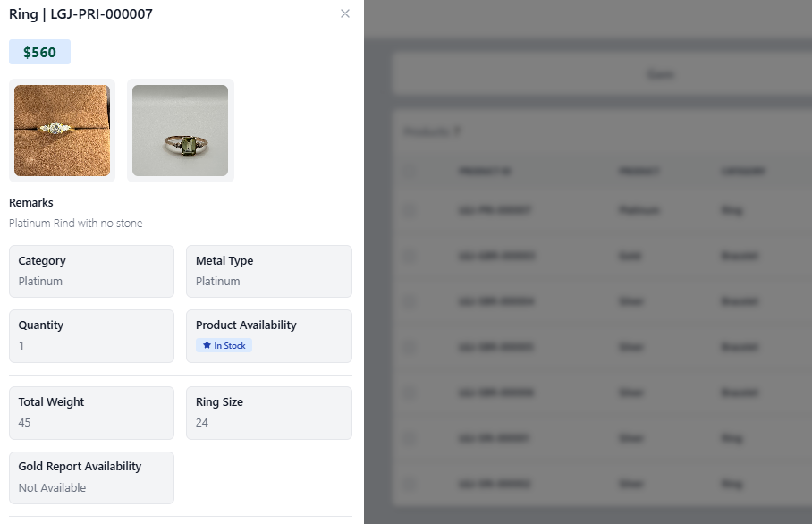This screenshot has height=524, width=812.
Task: Select the Total Weight card
Action: (x=91, y=412)
